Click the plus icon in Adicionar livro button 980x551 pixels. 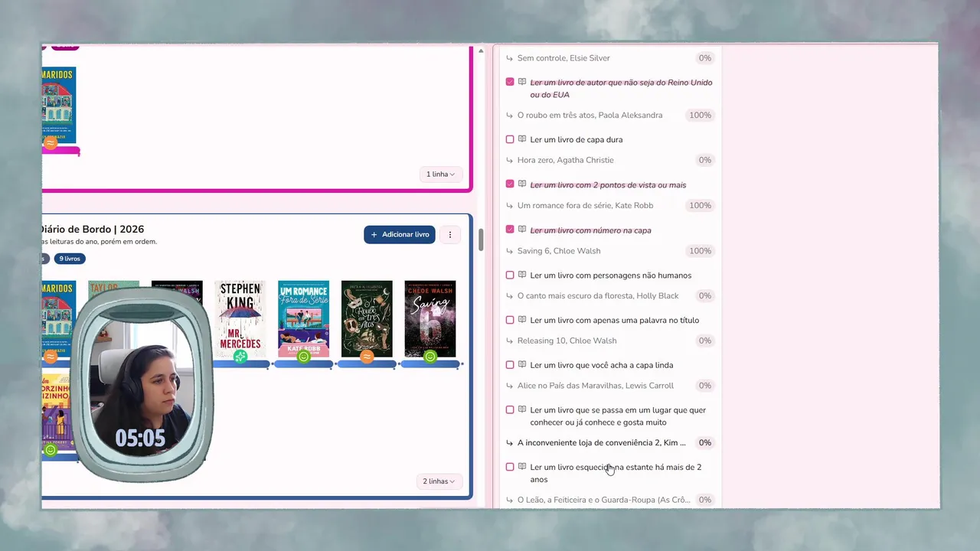[374, 235]
